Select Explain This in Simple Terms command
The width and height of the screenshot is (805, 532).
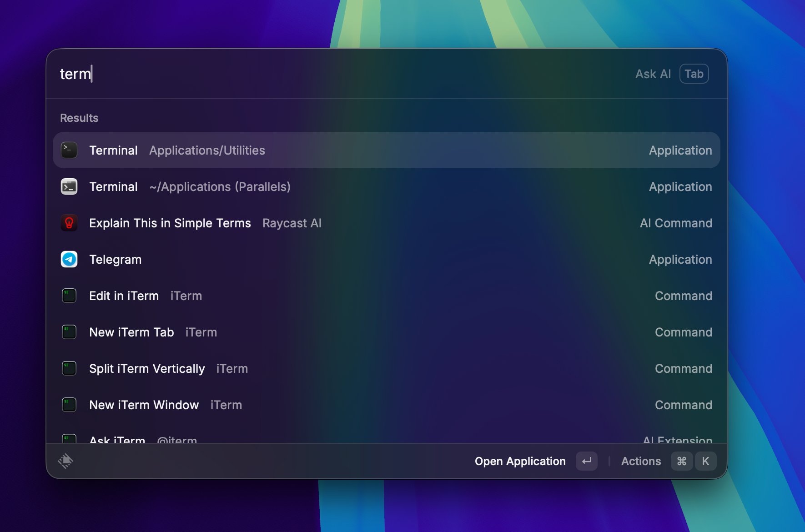[x=387, y=223]
